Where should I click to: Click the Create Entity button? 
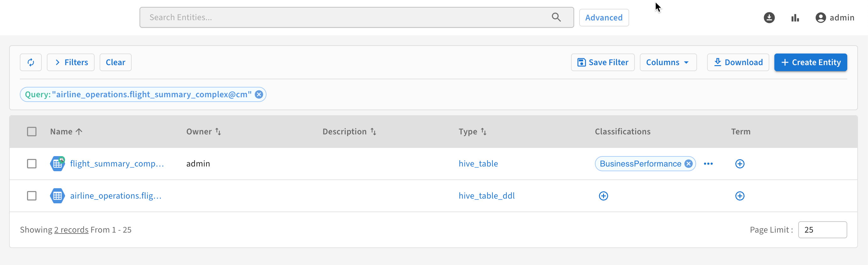(x=810, y=62)
